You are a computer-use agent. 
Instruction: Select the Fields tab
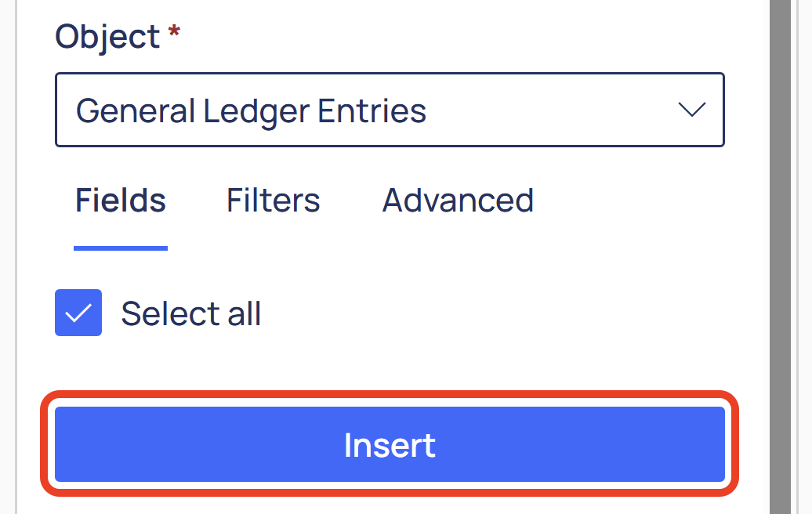point(121,201)
